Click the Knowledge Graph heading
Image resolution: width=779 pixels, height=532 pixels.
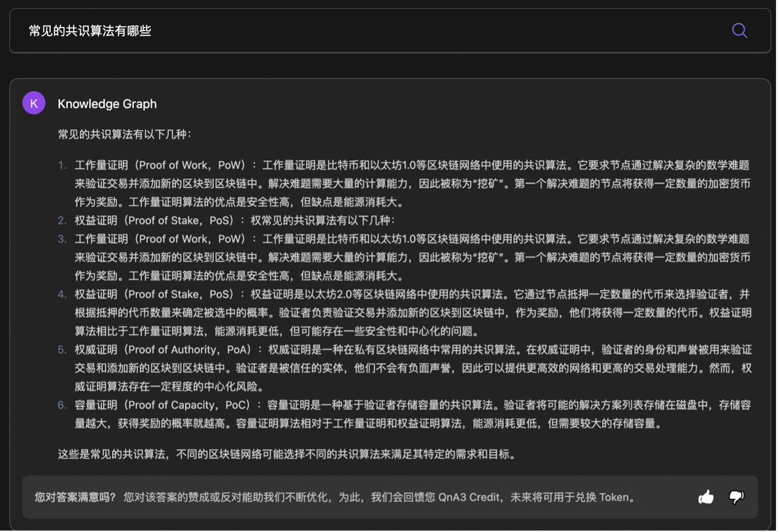pyautogui.click(x=107, y=104)
